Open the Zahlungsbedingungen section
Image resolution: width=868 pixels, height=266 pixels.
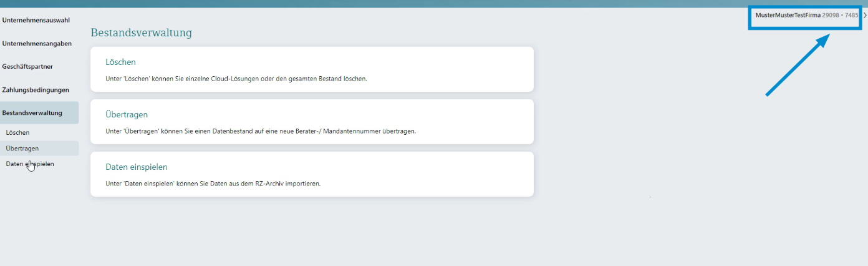(x=36, y=90)
